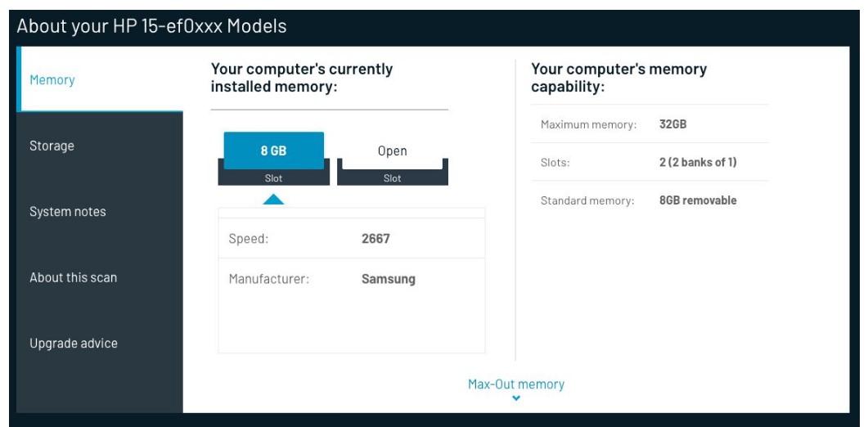This screenshot has height=427, width=868.
Task: Click the Slot label under Open
Action: tap(393, 178)
